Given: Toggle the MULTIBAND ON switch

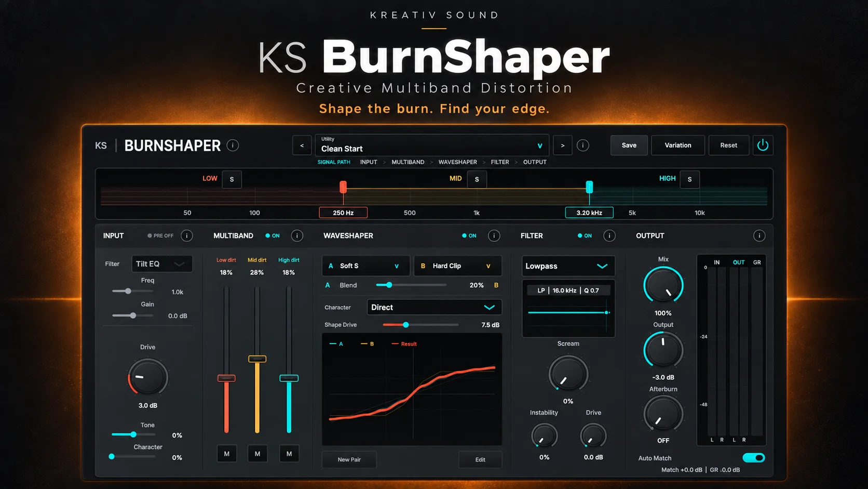Looking at the screenshot, I should coord(273,235).
